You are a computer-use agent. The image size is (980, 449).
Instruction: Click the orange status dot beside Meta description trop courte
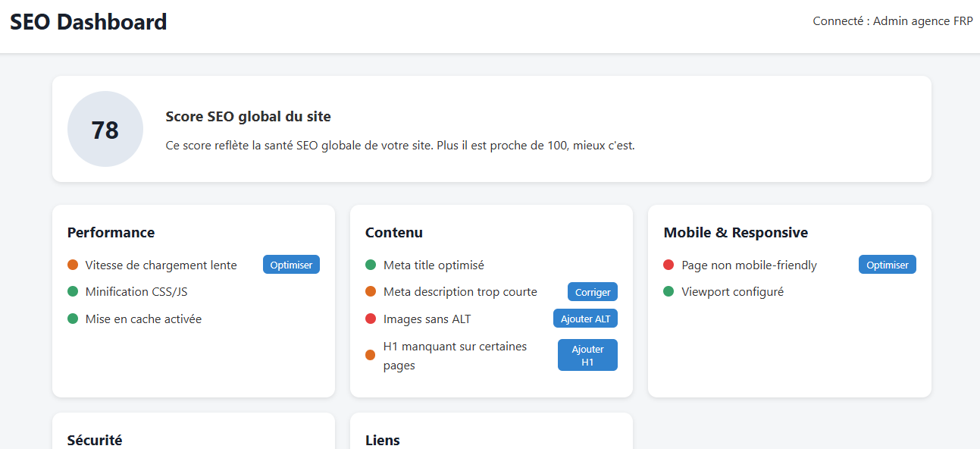pos(370,291)
